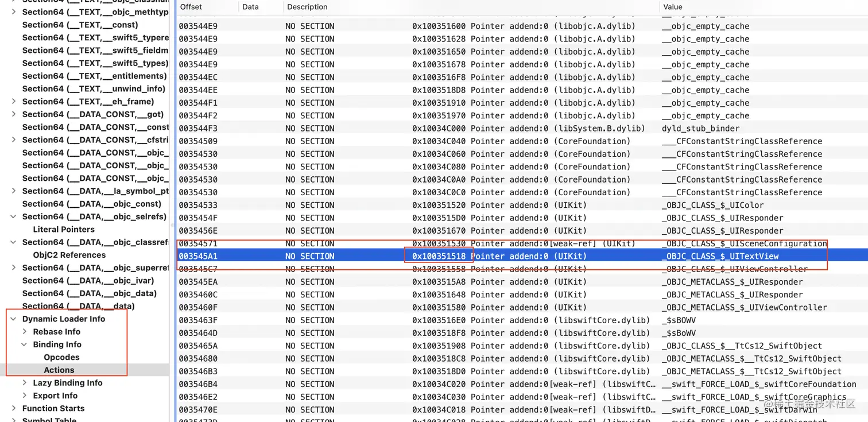
Task: Select Section64 (__TEXT,__const) in the tree
Action: click(80, 25)
